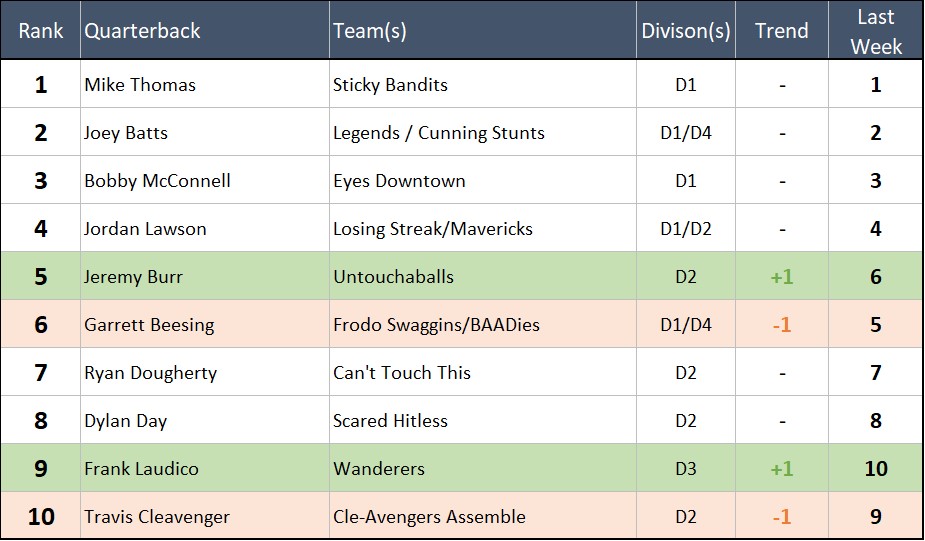Select the Divison(s) column header
Viewport: 925px width, 541px height.
pyautogui.click(x=686, y=31)
